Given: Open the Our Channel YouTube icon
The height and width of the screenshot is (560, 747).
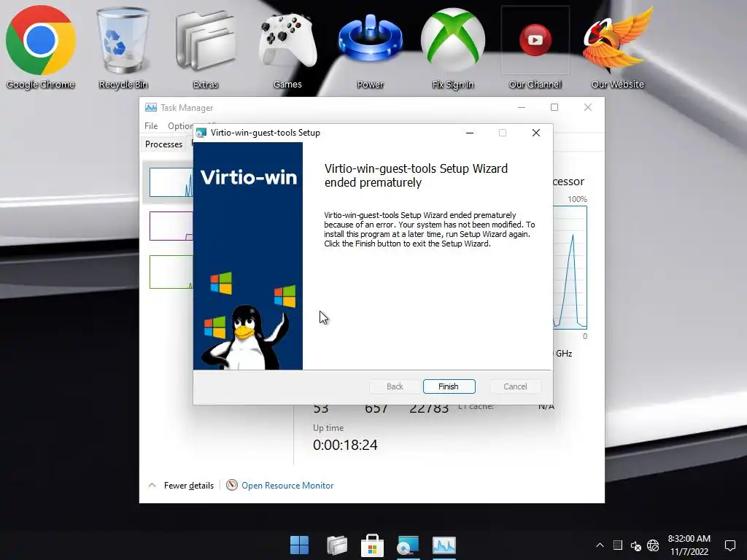Looking at the screenshot, I should tap(535, 47).
